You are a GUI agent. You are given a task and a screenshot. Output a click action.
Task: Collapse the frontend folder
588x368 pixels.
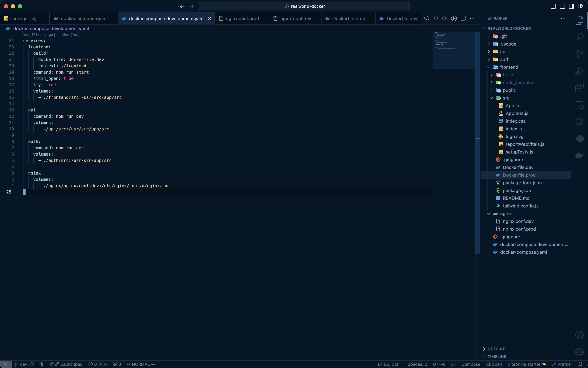[x=526, y=67]
